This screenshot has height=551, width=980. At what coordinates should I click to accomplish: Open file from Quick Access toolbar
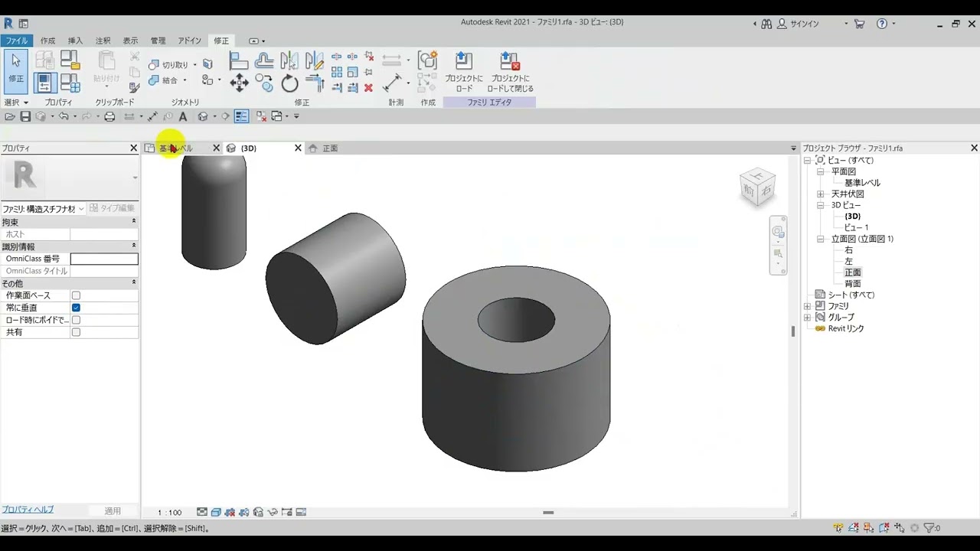10,116
